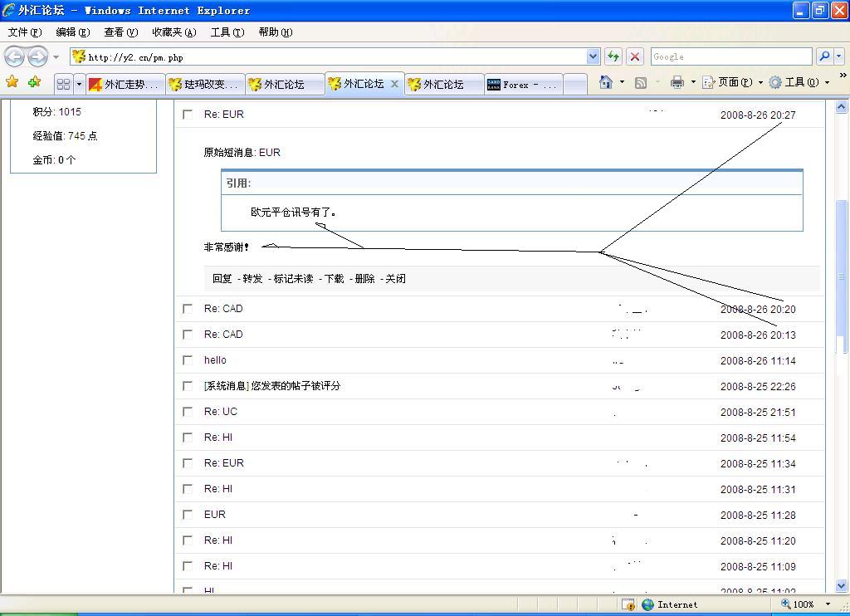Open the hello message subject
Viewport: 850px width, 616px height.
click(x=215, y=360)
